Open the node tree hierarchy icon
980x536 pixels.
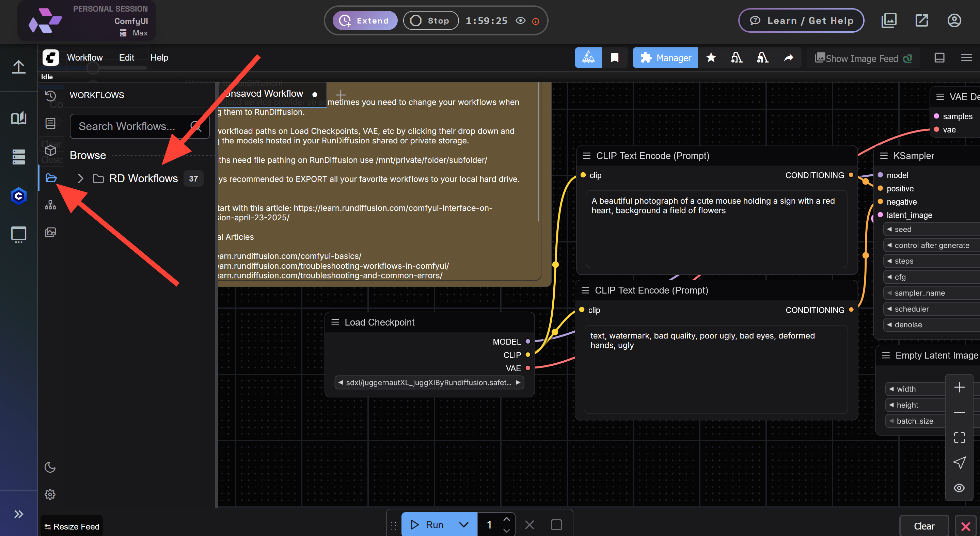[x=50, y=205]
